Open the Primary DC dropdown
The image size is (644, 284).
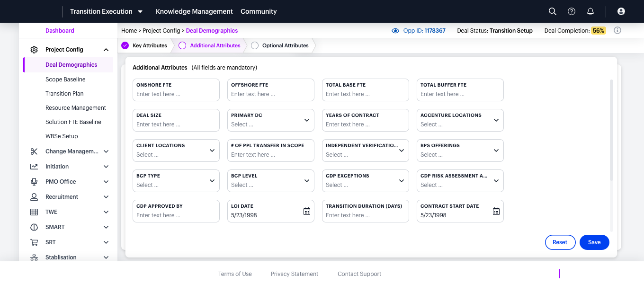pos(271,120)
